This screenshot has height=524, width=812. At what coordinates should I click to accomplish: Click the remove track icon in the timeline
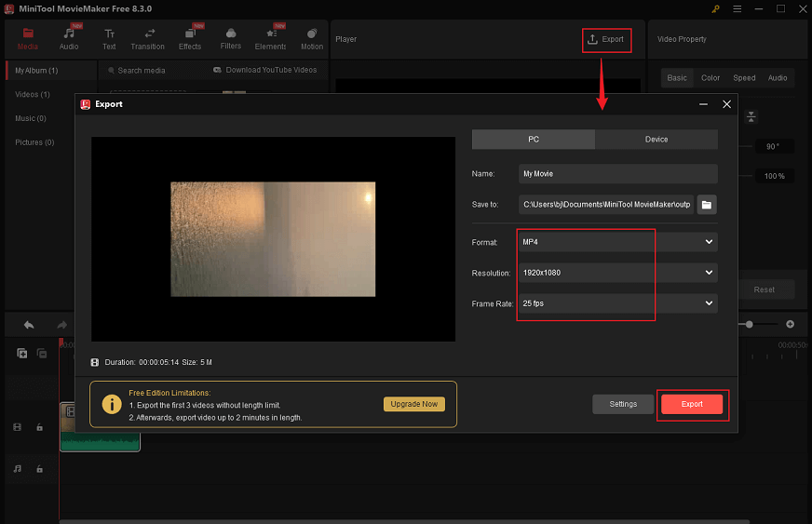[x=42, y=353]
